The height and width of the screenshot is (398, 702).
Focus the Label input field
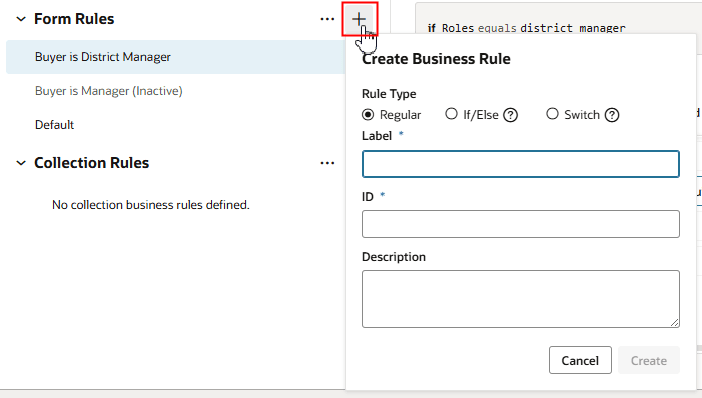pos(521,164)
